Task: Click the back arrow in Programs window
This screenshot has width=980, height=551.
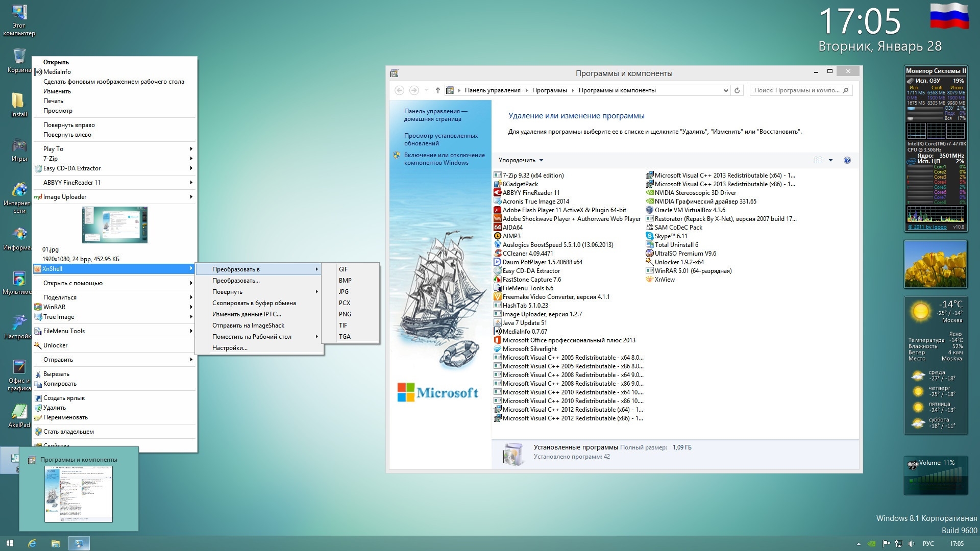Action: click(x=400, y=90)
